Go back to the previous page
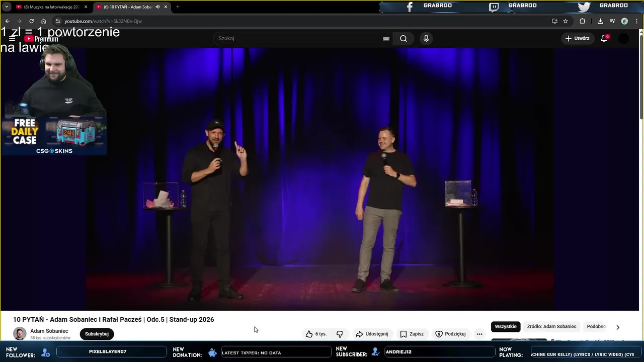 point(7,21)
